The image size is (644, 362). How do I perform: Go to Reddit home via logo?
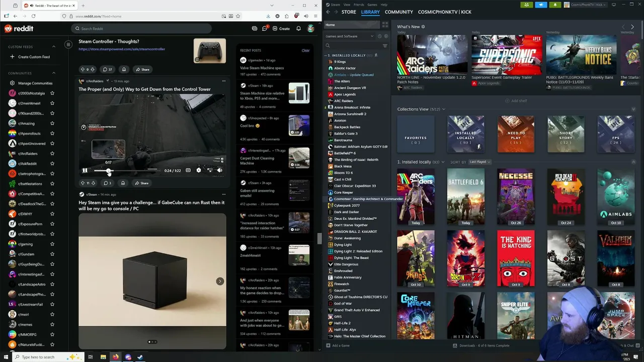coord(19,29)
